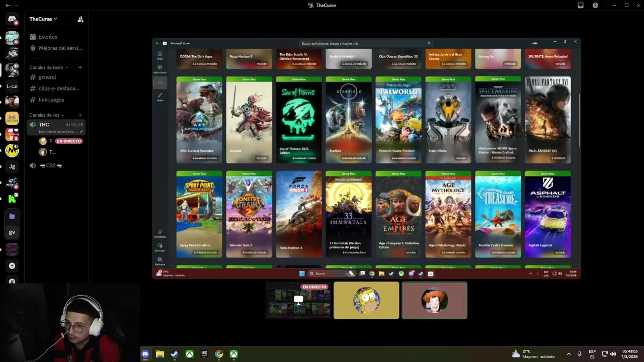
Task: Select the Homer avatar participant tile
Action: [x=366, y=300]
